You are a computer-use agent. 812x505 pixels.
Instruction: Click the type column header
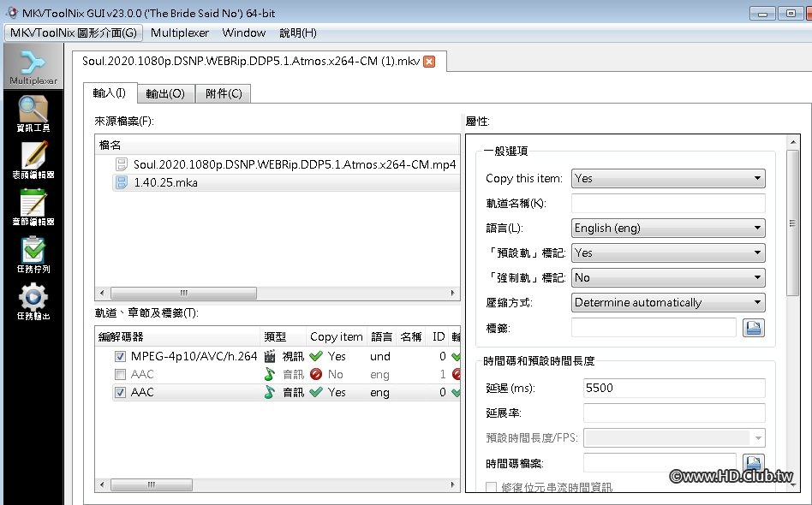click(283, 337)
